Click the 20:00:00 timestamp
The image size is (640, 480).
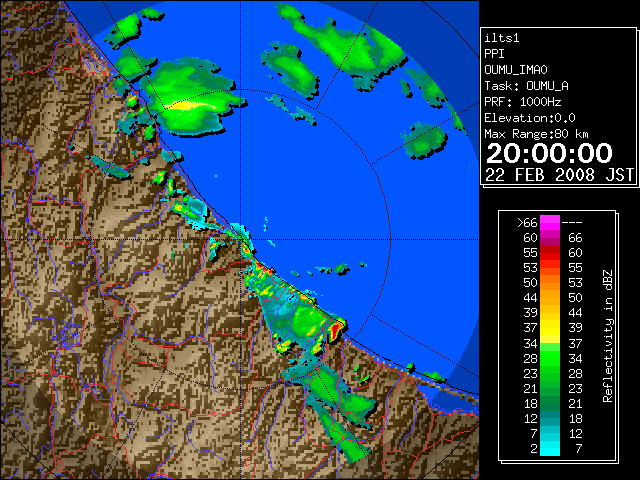coord(549,153)
